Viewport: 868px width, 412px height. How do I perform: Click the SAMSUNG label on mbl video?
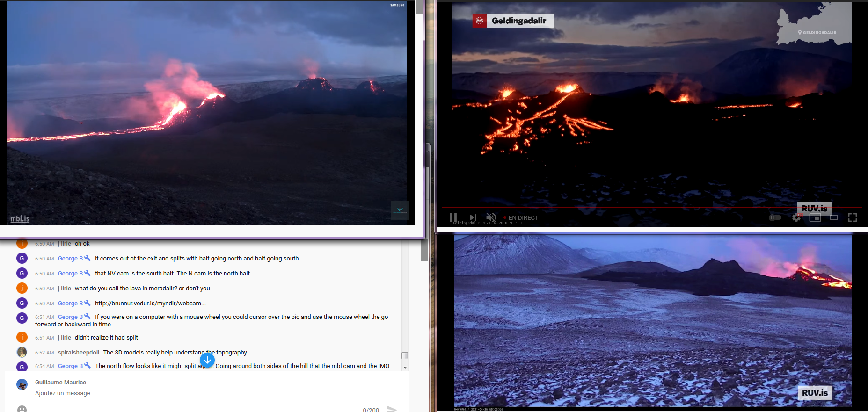coord(397,5)
